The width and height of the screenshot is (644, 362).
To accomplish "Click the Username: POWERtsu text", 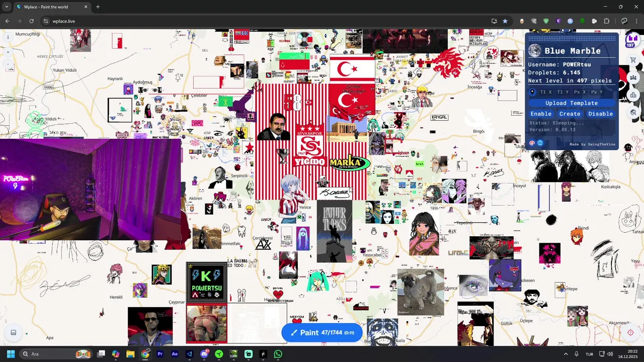I will [x=559, y=64].
